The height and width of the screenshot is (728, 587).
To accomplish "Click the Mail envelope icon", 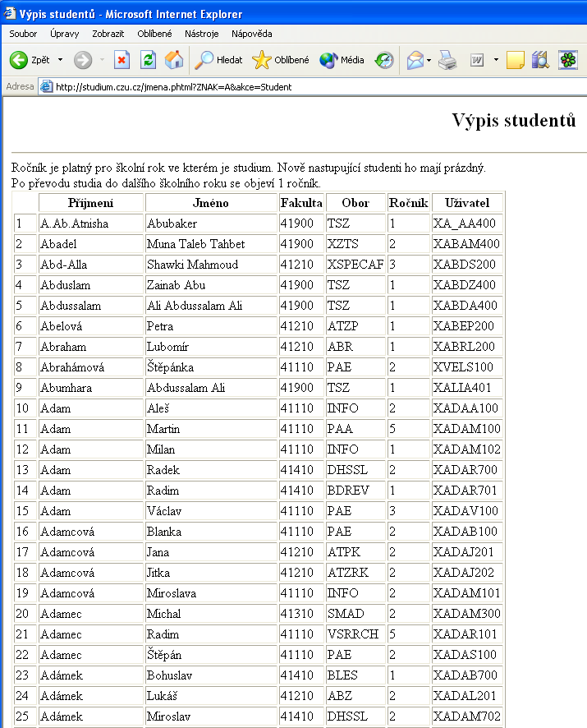I will (415, 60).
